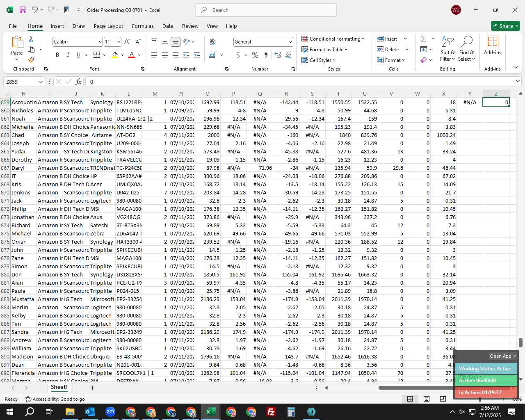The image size is (525, 420).
Task: Click the Find & Select button
Action: [467, 49]
